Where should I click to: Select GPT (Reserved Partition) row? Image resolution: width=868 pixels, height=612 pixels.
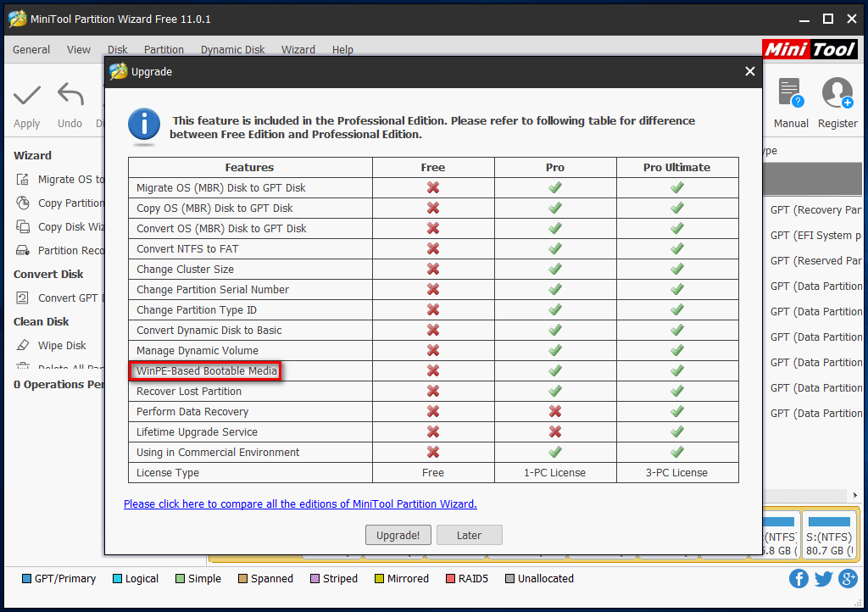click(813, 261)
